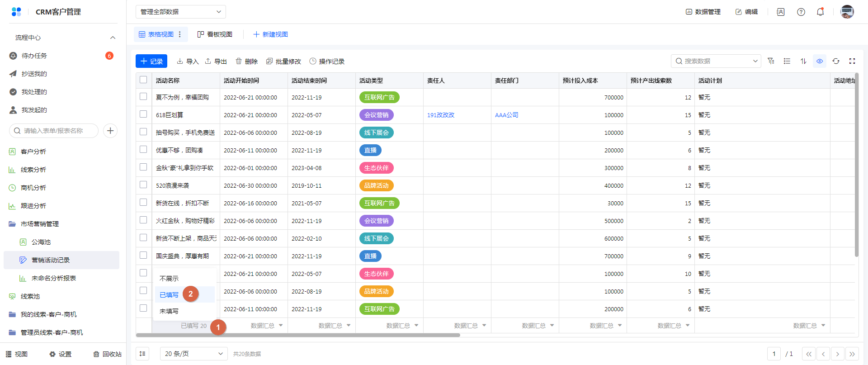The height and width of the screenshot is (365, 868).
Task: Select the checkbox for 618巨划算 row
Action: pyautogui.click(x=143, y=114)
